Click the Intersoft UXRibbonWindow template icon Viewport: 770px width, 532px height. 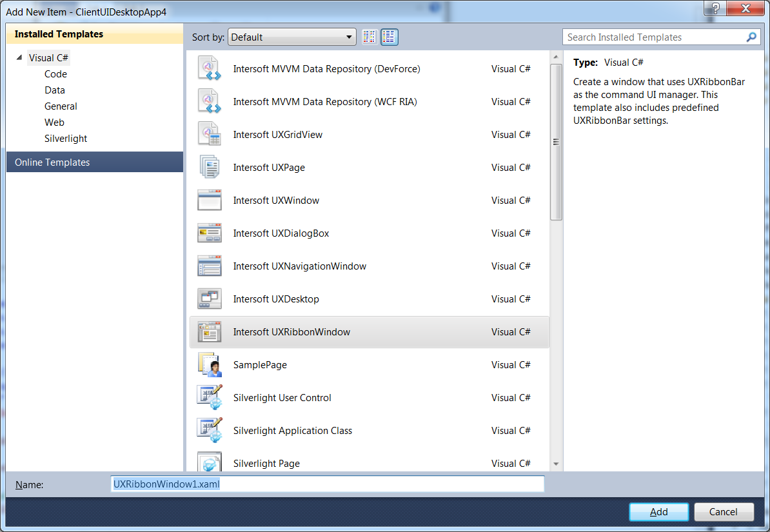click(x=210, y=332)
